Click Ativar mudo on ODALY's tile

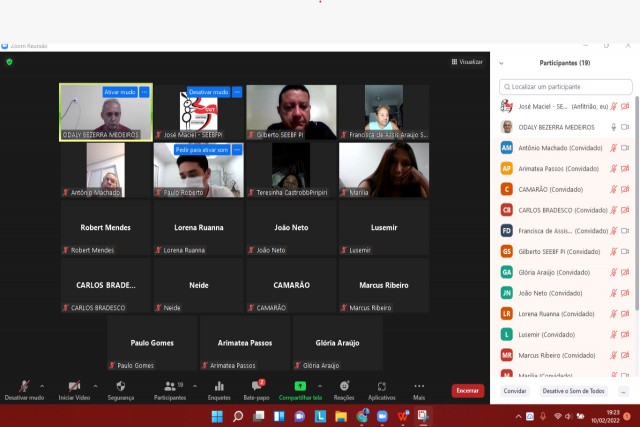point(120,92)
